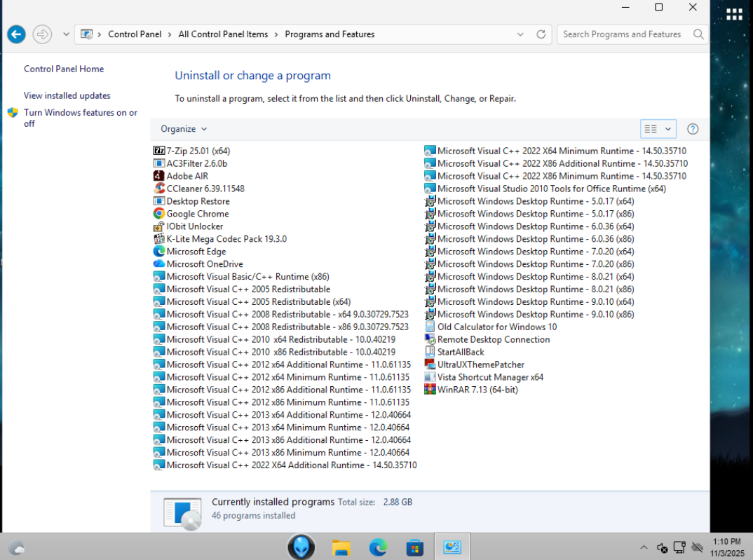This screenshot has width=753, height=560.
Task: Launch Microsoft Edge from the taskbar
Action: click(378, 547)
